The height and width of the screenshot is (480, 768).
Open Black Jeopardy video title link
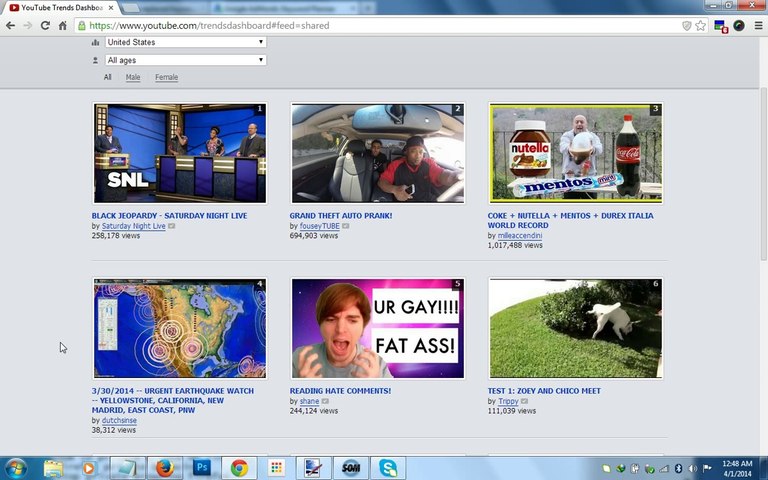coord(169,216)
